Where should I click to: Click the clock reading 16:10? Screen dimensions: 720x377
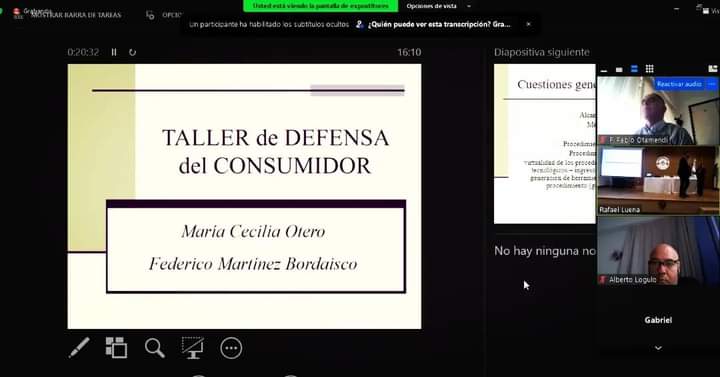click(409, 52)
